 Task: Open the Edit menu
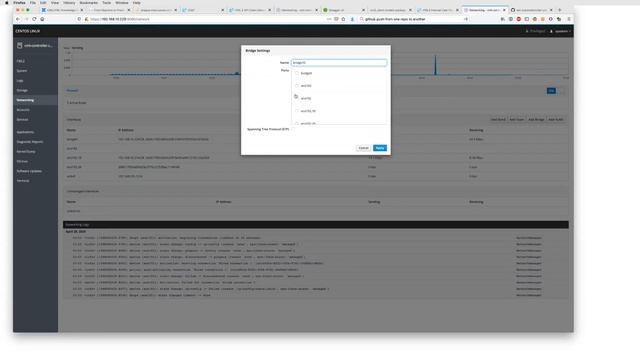click(x=43, y=2)
